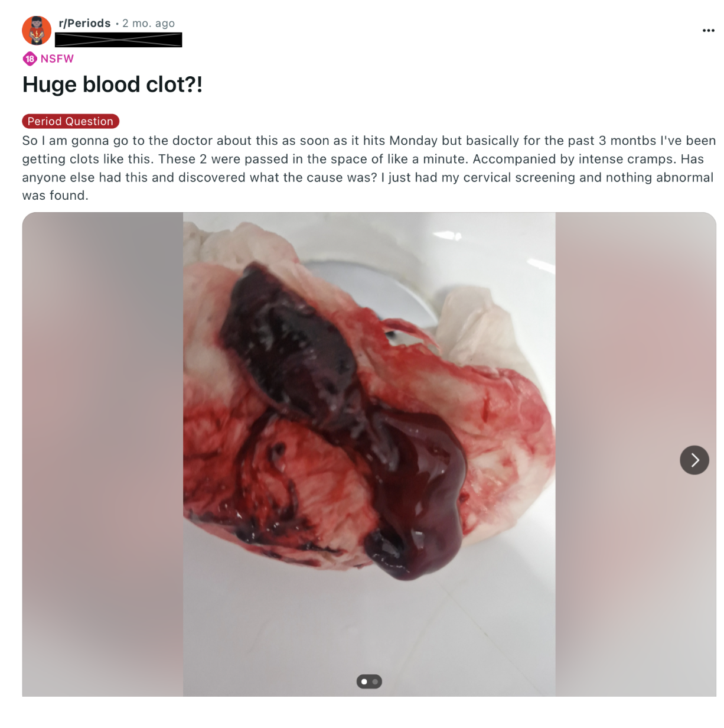Click the r/Periods community avatar
The width and height of the screenshot is (724, 728).
pos(37,30)
